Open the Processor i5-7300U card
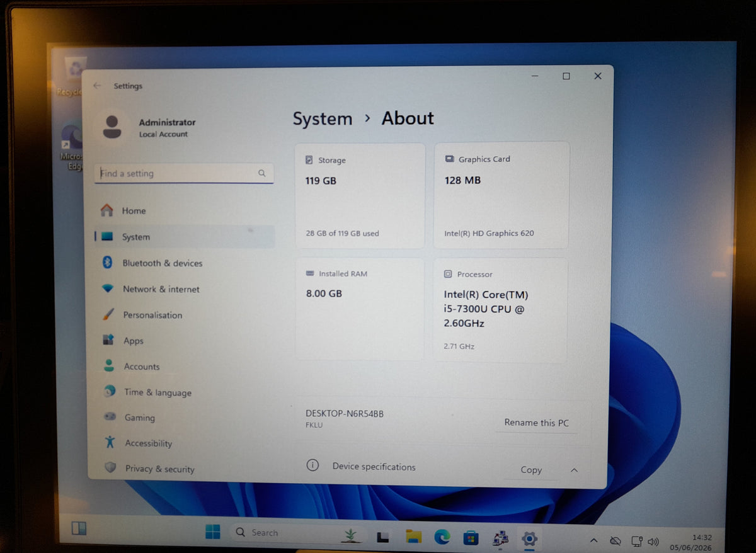 point(501,309)
